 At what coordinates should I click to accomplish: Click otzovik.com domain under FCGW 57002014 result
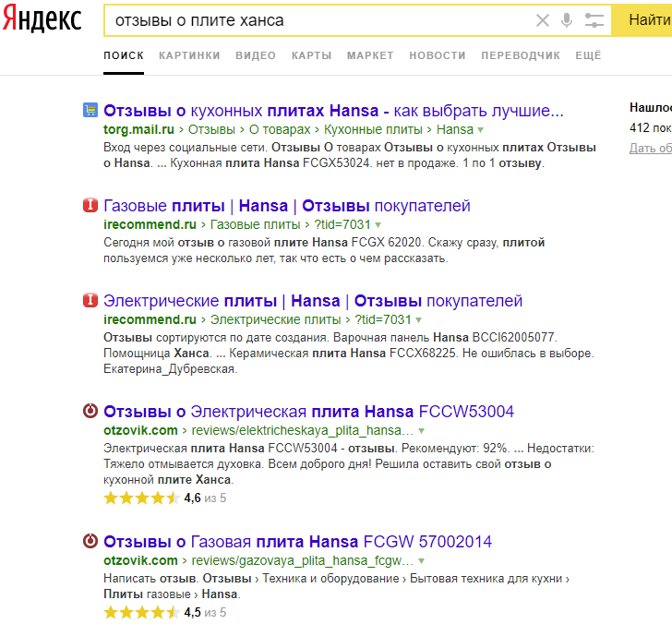140,560
